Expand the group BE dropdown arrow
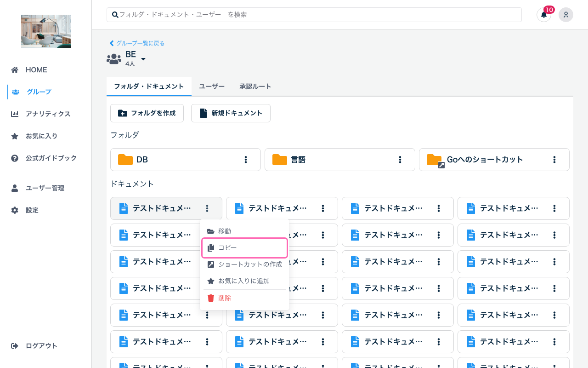This screenshot has height=368, width=588. point(143,59)
